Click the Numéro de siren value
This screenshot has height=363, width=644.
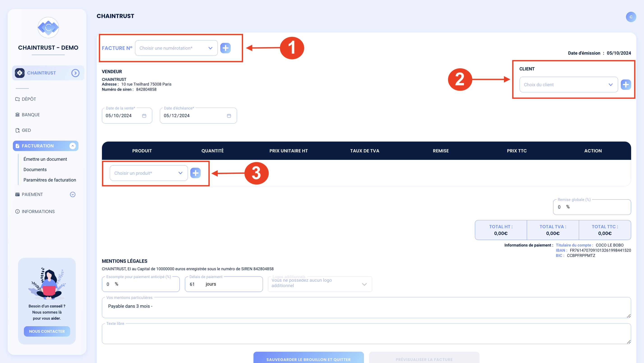pos(146,89)
